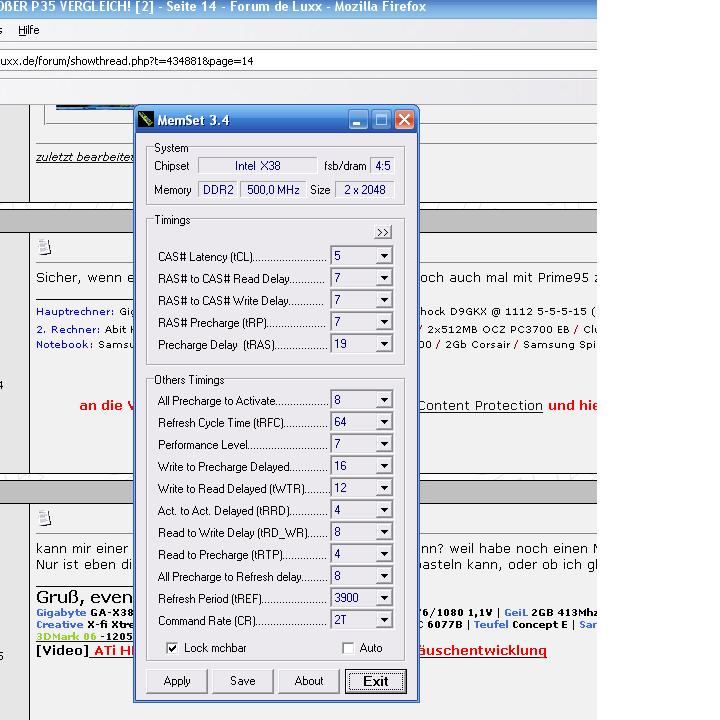Click the 'Hauptrechner:' text in signature
Screen dimensions: 720x720
point(75,311)
